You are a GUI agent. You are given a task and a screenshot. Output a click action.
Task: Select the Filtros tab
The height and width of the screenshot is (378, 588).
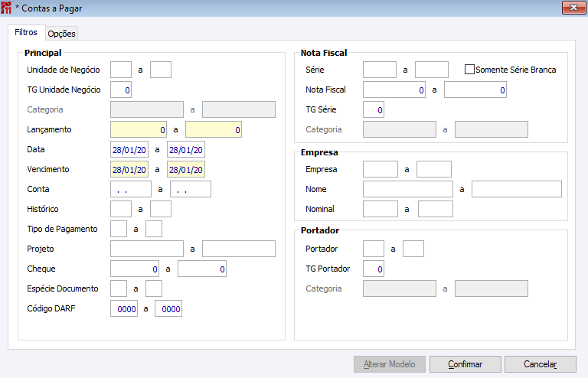(x=26, y=33)
